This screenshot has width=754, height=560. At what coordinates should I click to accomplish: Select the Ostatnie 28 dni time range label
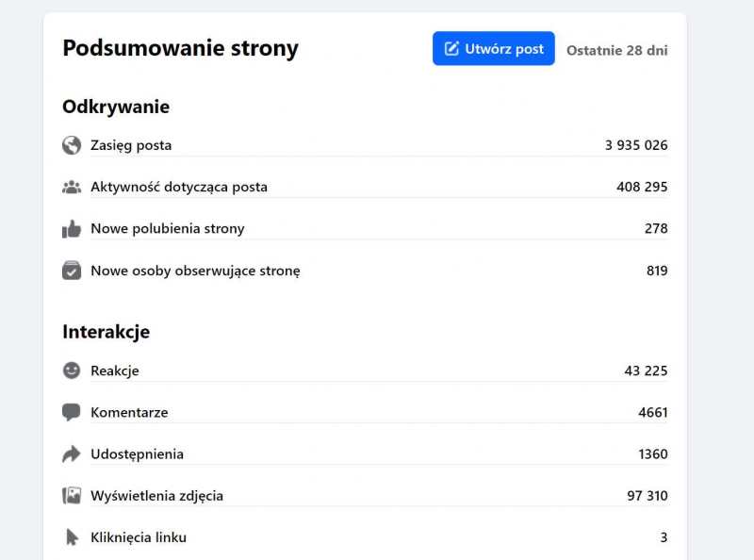point(616,50)
